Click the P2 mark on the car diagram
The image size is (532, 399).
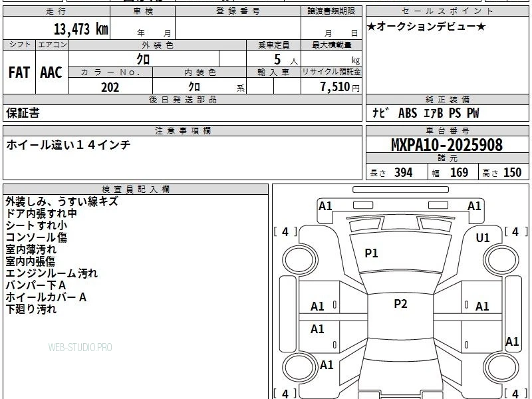tap(400, 304)
